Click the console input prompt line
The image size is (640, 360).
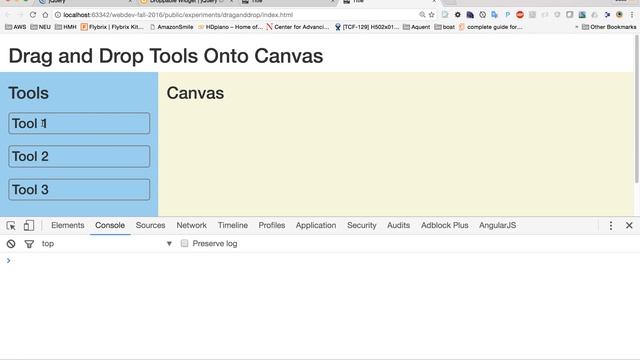tap(320, 260)
